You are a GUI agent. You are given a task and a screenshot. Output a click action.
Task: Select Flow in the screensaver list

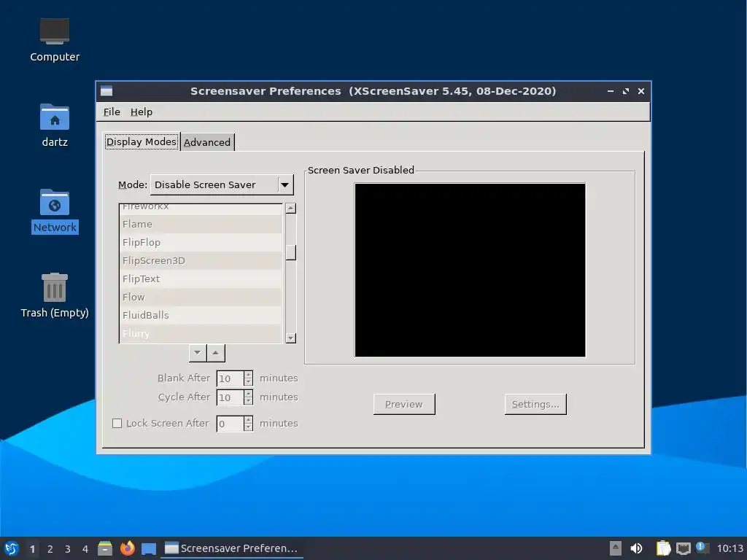coord(201,297)
